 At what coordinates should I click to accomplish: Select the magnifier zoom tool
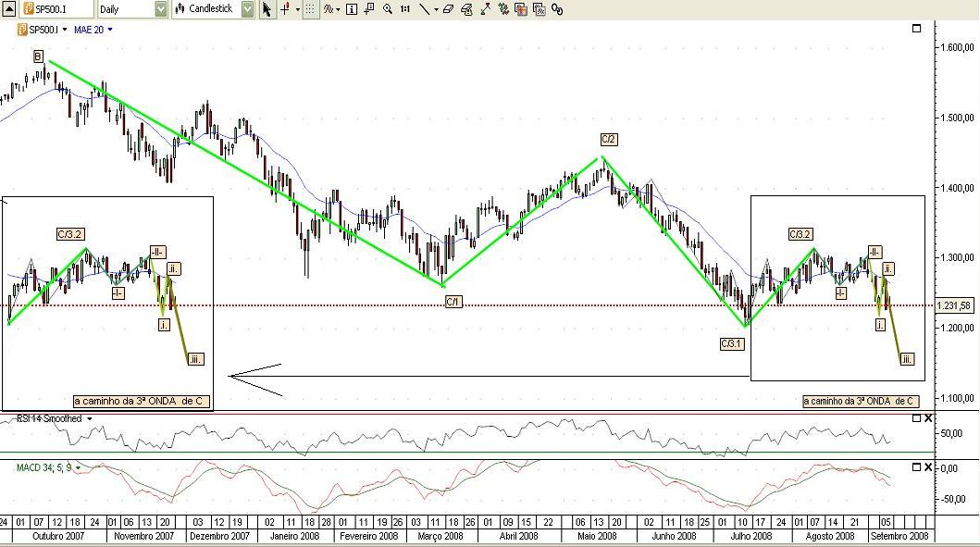coord(388,8)
